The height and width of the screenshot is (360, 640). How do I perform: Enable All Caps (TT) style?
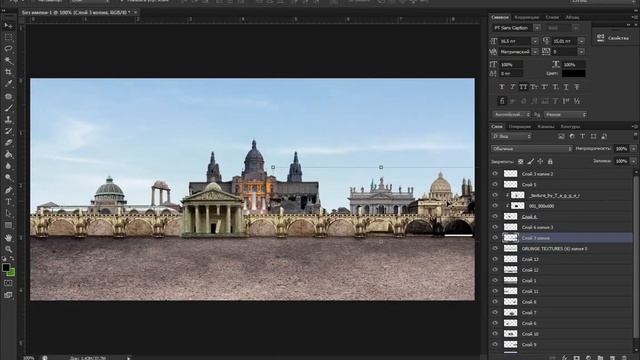(523, 87)
